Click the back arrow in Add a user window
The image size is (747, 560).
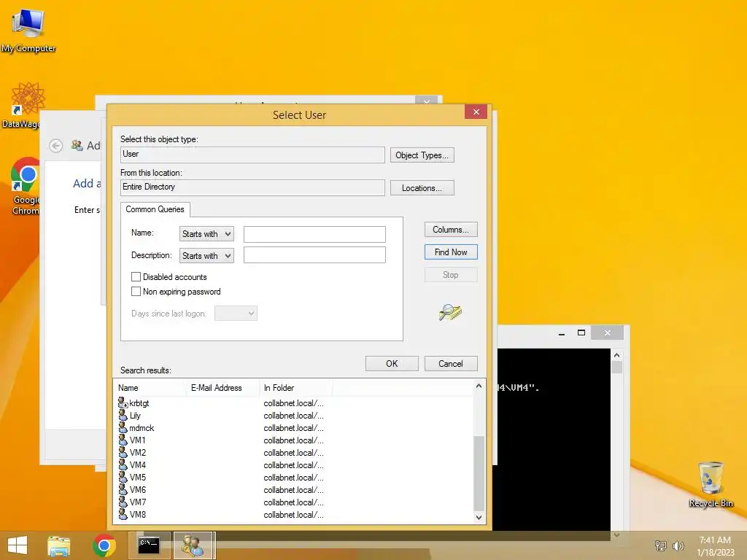click(x=55, y=146)
